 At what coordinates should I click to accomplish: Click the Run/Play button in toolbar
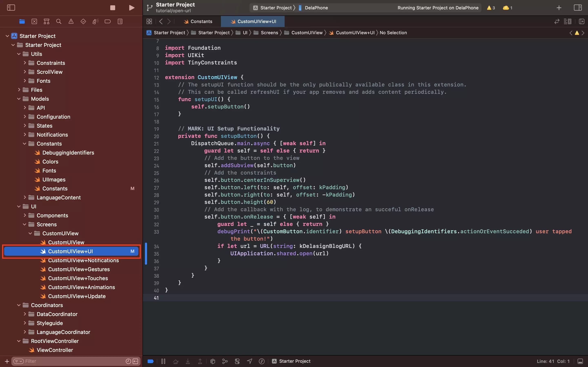[x=131, y=8]
